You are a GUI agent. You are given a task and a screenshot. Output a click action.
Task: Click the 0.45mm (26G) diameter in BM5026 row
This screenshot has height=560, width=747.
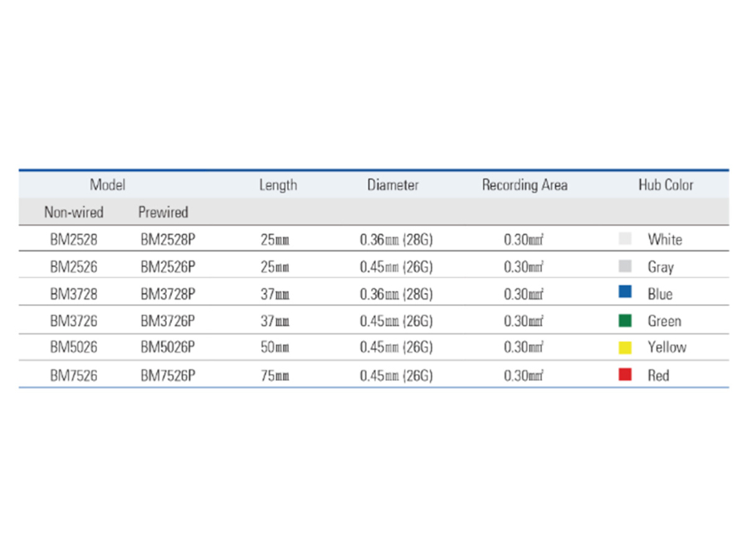pos(397,347)
